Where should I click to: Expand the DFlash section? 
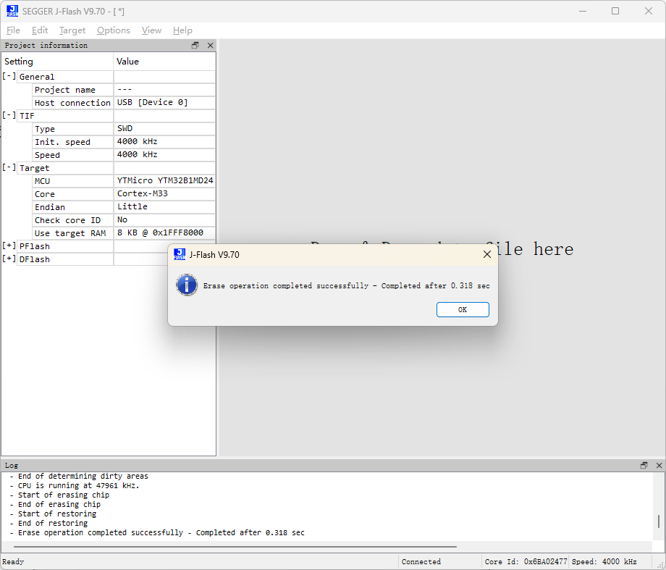pos(9,259)
